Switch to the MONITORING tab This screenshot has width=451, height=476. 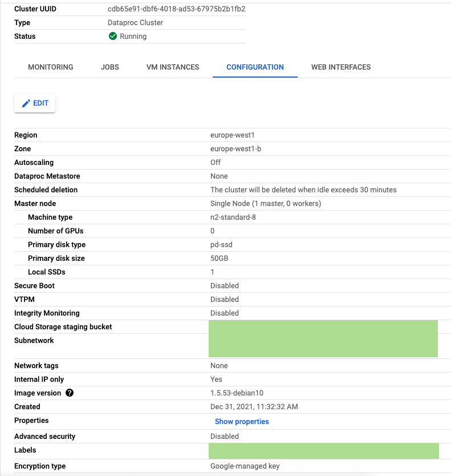50,67
